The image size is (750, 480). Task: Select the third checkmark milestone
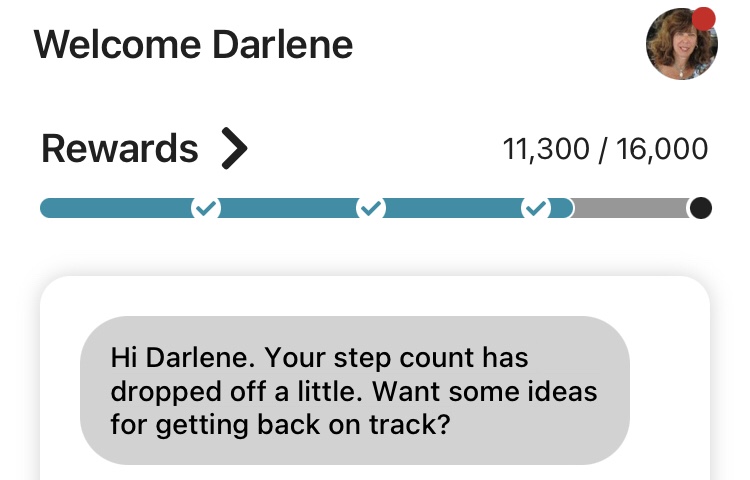click(x=537, y=208)
